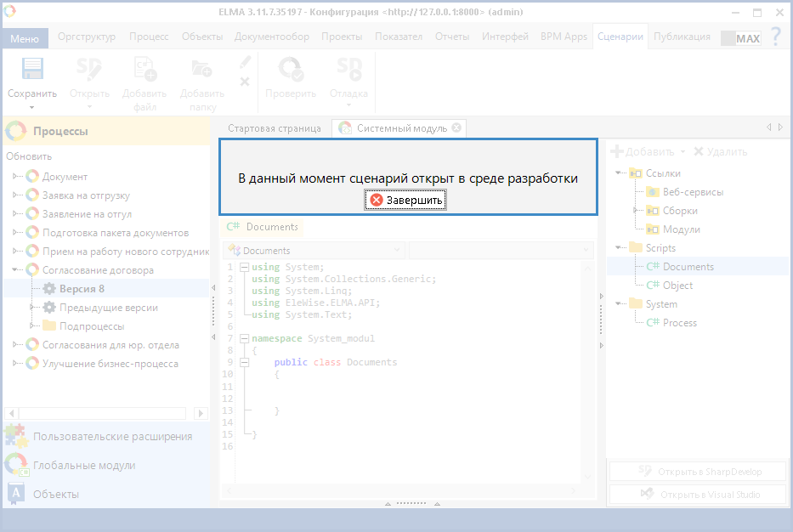
Task: Select Object script in right tree
Action: (x=677, y=286)
